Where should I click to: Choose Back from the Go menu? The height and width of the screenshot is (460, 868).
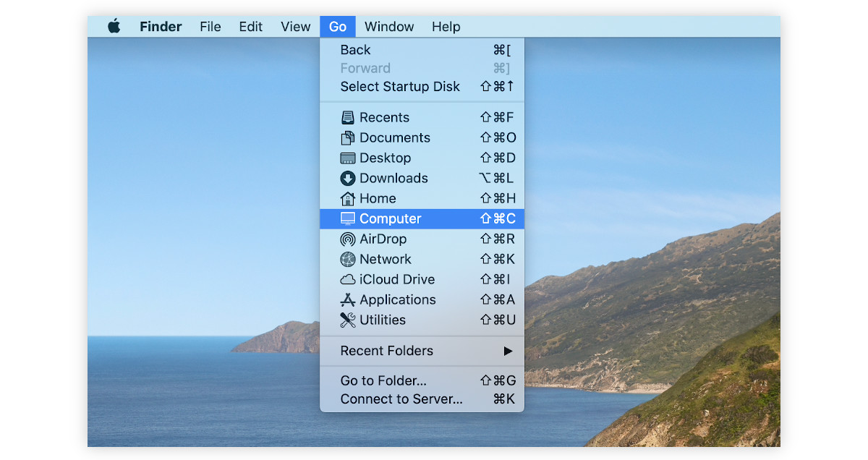tap(354, 49)
